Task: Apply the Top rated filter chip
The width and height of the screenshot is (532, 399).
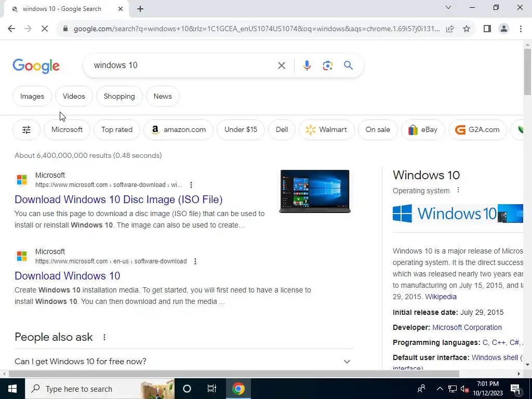Action: point(117,129)
